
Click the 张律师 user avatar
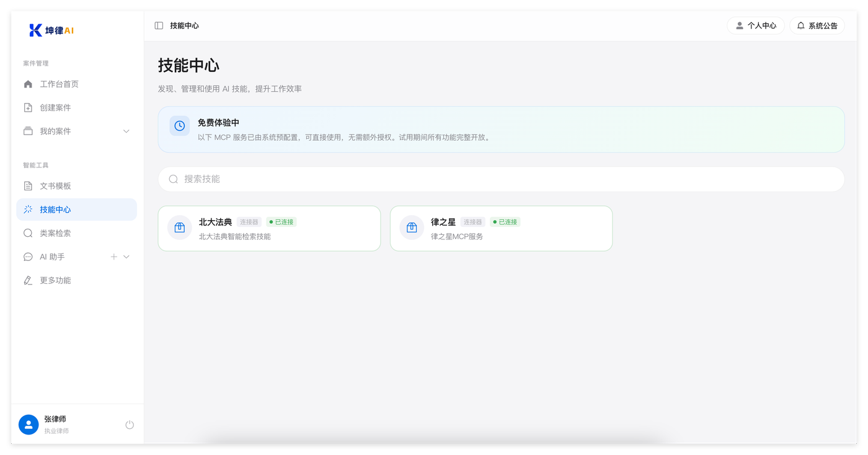[x=29, y=425]
